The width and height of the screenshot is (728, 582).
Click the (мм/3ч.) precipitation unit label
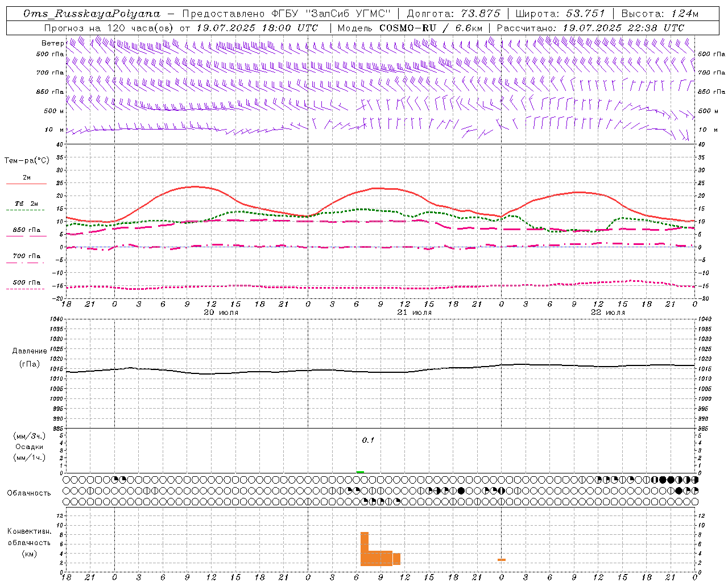(30, 436)
